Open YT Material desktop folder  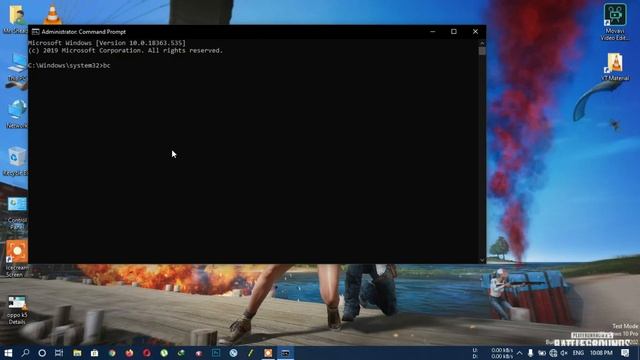click(615, 67)
